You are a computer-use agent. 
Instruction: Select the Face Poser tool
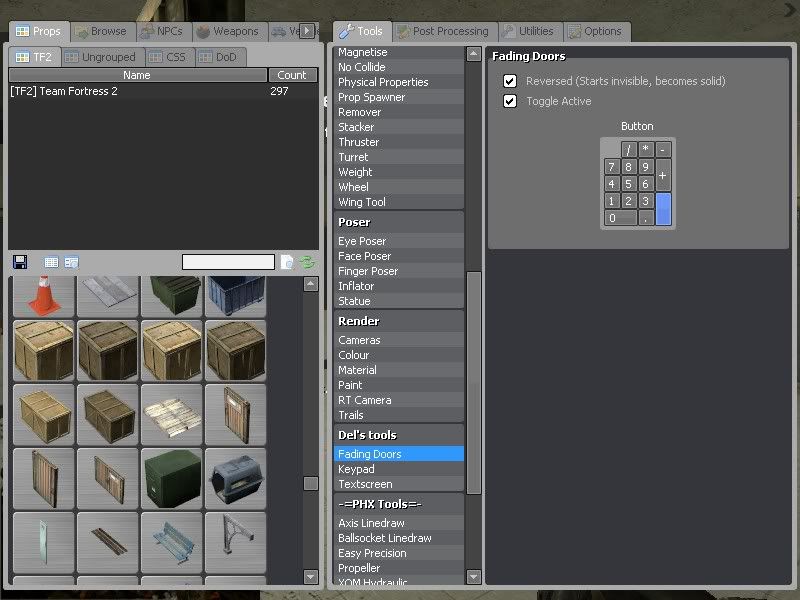(399, 256)
